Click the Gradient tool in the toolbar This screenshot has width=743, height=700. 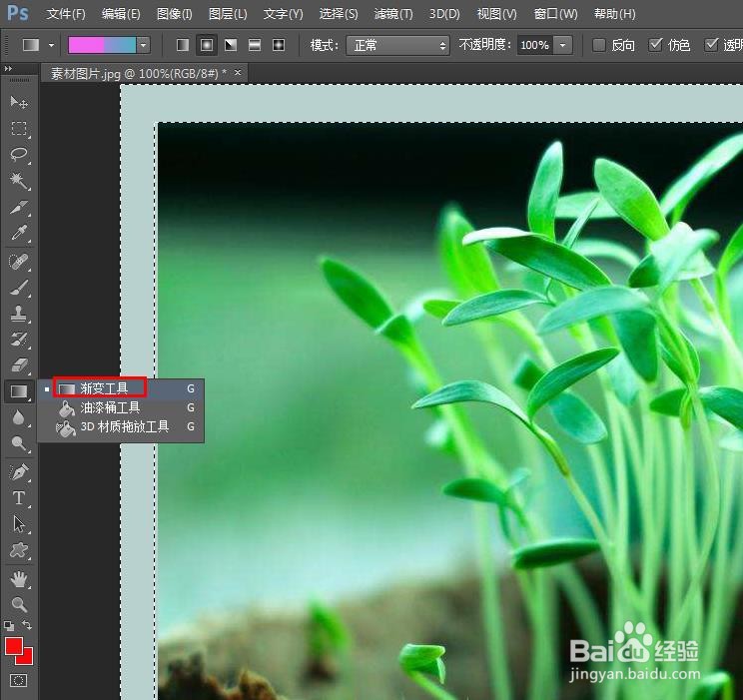(19, 391)
